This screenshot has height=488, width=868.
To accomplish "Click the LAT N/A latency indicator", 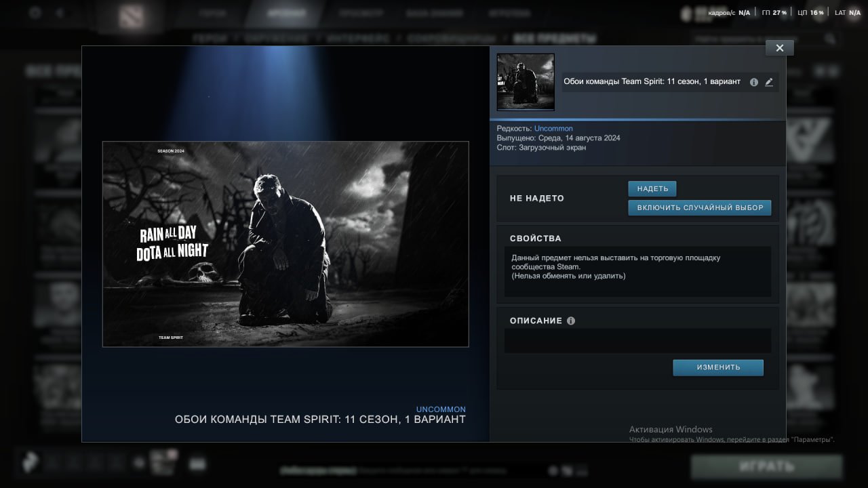I will [x=848, y=13].
